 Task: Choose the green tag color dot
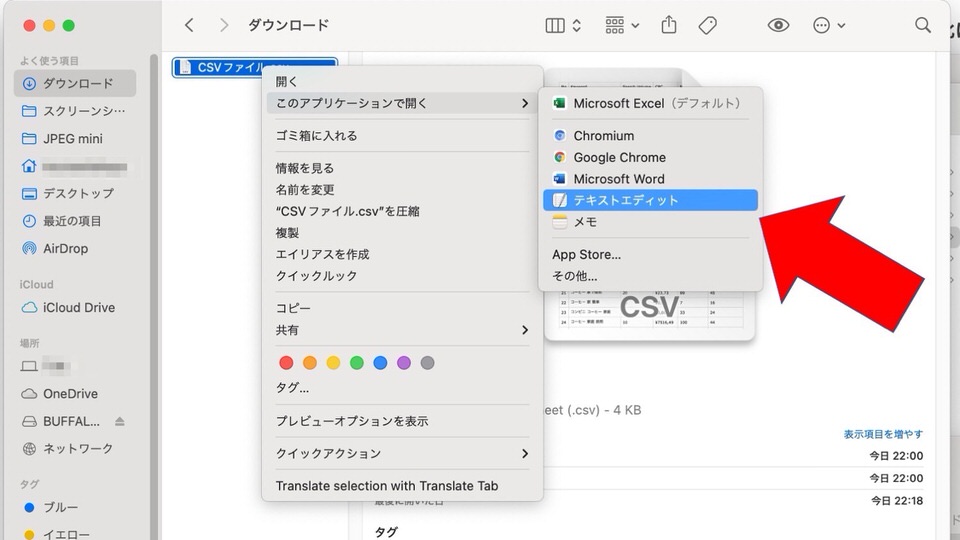357,362
